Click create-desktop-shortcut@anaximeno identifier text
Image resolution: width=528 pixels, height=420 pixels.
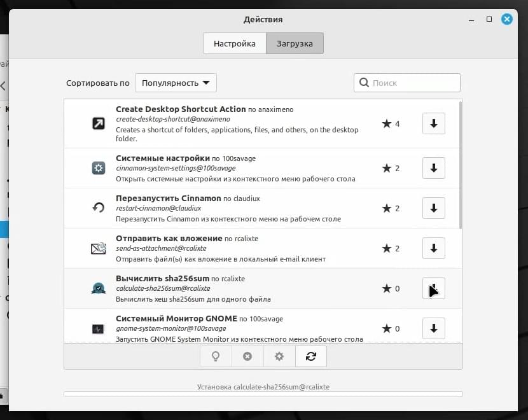(173, 119)
